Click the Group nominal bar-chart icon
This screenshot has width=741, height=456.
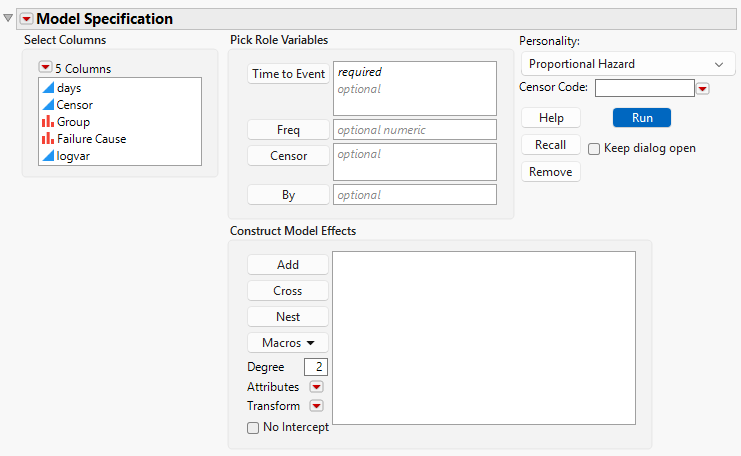pyautogui.click(x=47, y=122)
